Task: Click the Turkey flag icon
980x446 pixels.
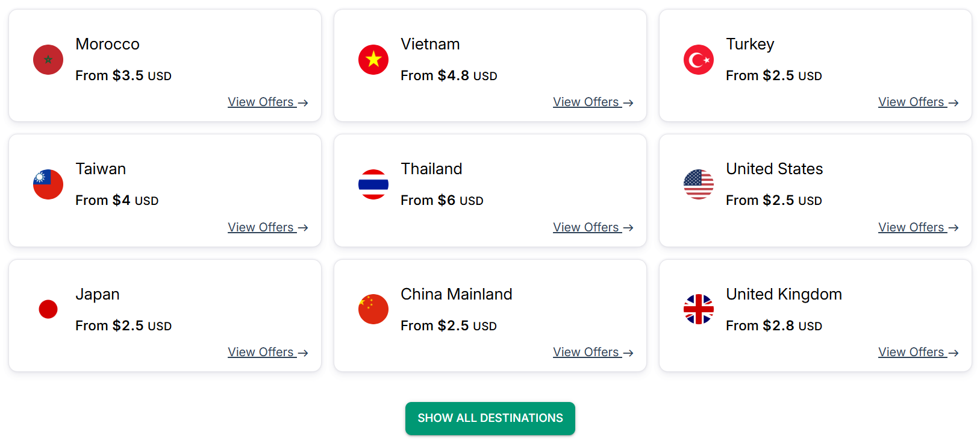Action: click(699, 60)
